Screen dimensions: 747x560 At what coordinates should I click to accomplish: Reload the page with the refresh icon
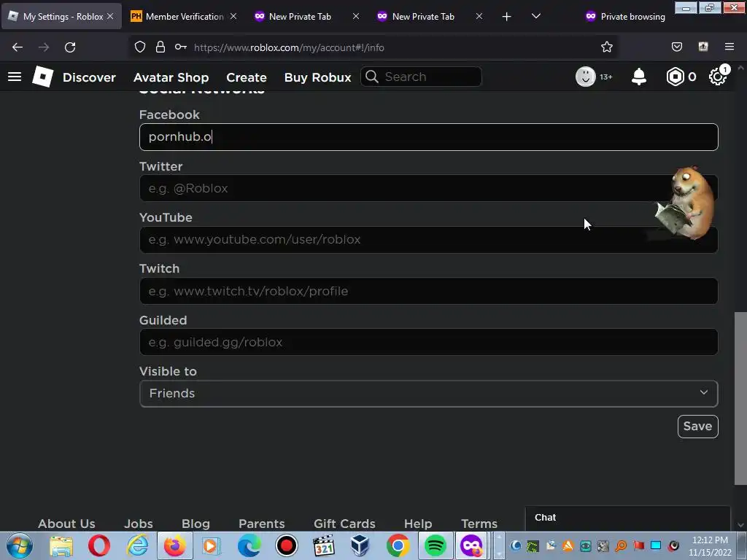click(70, 47)
